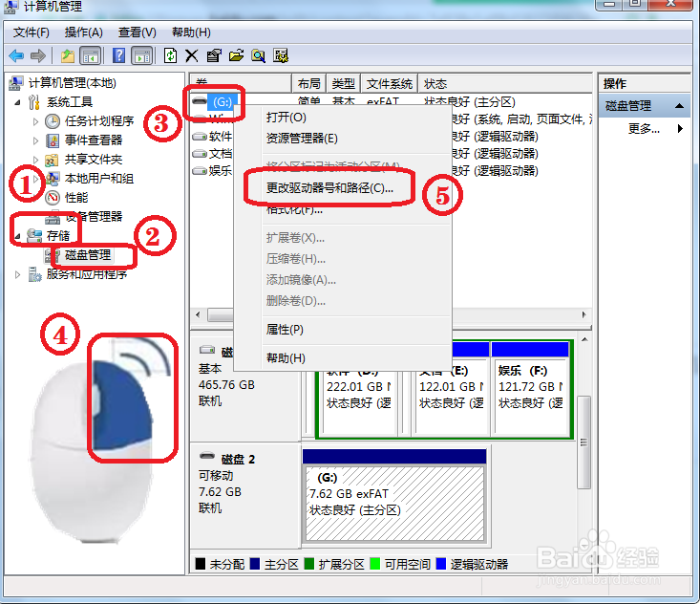Toggle the show/hide action pane icon
The image size is (700, 604).
[x=142, y=55]
